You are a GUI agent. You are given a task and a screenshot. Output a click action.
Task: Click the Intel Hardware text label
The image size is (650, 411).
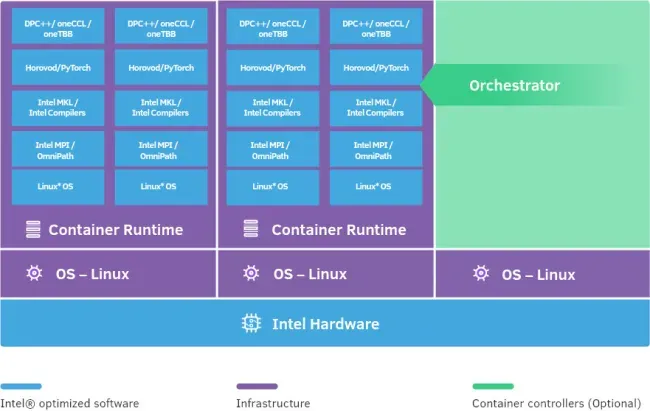(326, 324)
